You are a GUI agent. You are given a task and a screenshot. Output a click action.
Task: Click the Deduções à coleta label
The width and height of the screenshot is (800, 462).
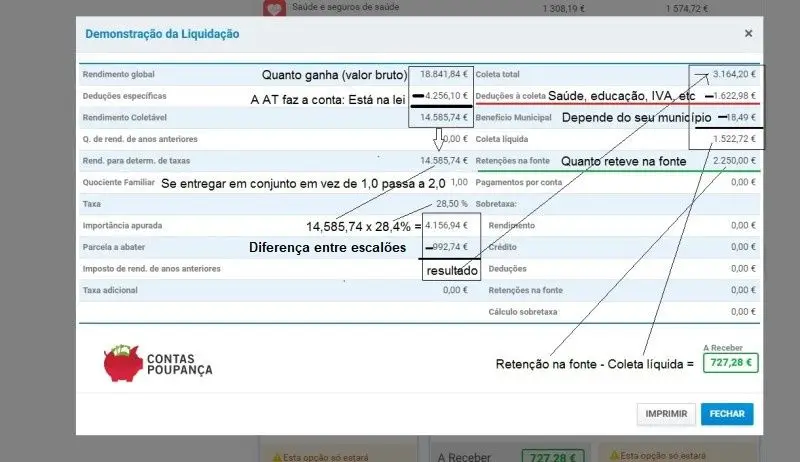(x=510, y=96)
